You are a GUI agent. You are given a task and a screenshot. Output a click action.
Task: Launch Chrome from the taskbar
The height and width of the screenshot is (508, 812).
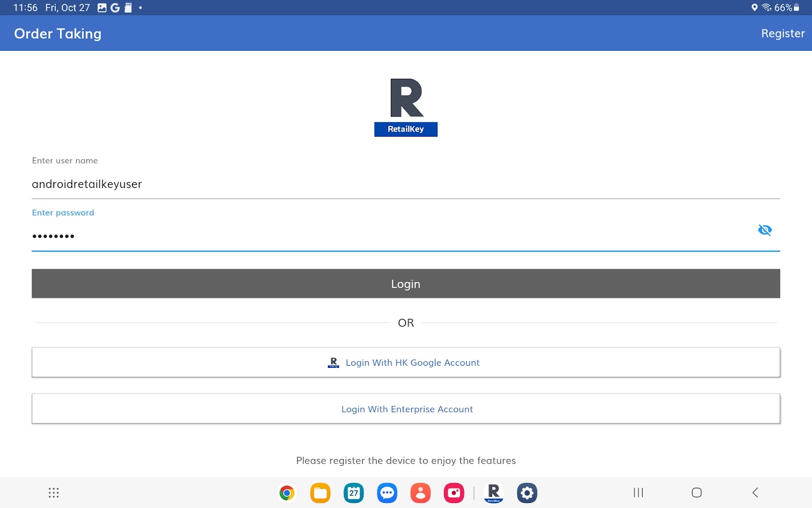(287, 493)
